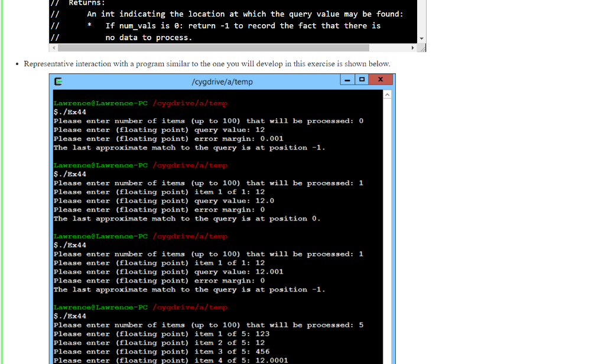The height and width of the screenshot is (364, 605).
Task: Click the /cygdrive/a/temp window title text
Action: [x=222, y=82]
